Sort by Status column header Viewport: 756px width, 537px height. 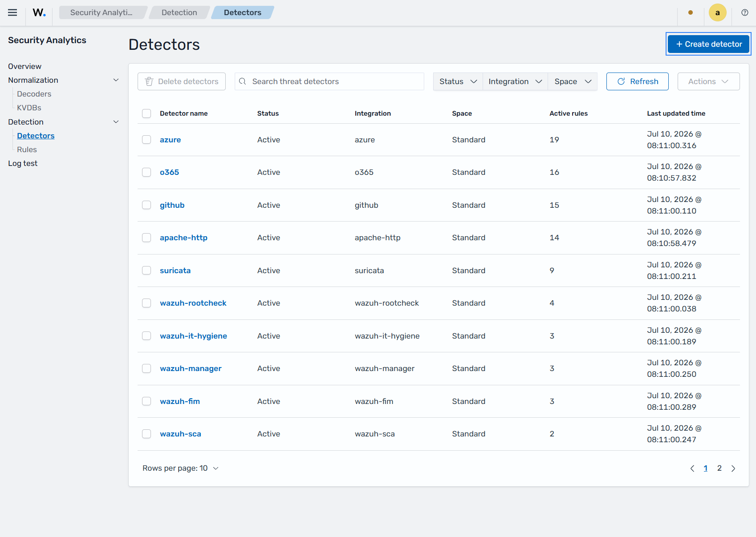pyautogui.click(x=268, y=113)
